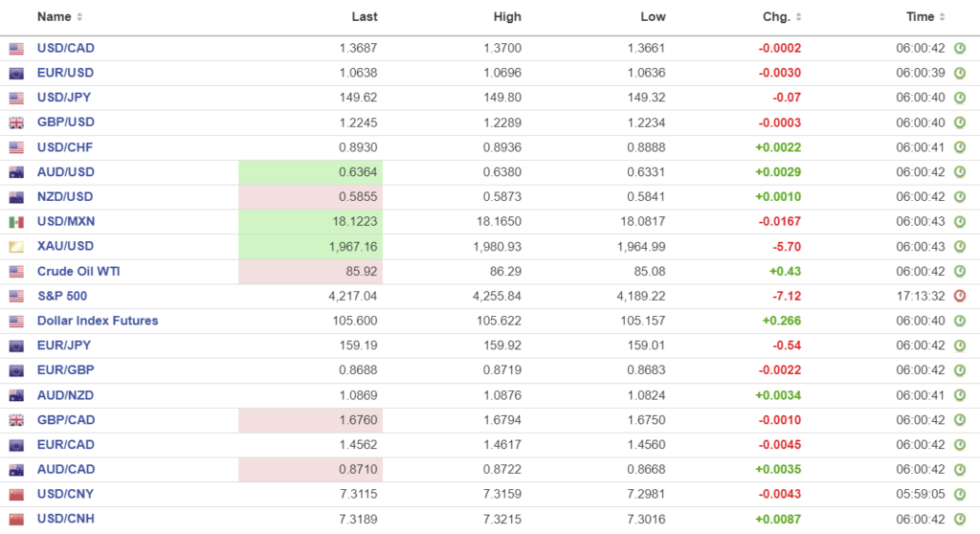
Task: Open the USD/CNH pair link
Action: (x=65, y=520)
